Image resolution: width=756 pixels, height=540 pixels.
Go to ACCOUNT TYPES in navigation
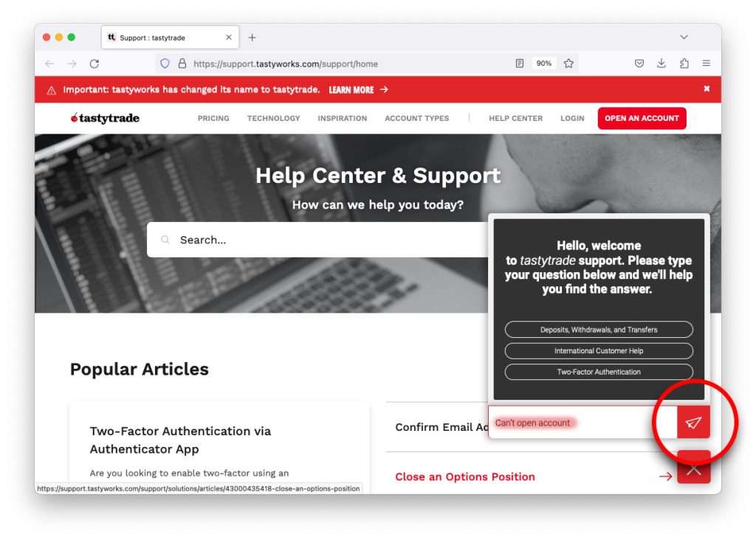(x=416, y=119)
